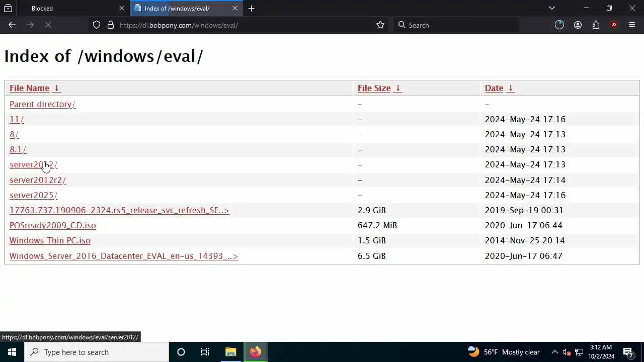The image size is (644, 362).
Task: Open the notification center icon
Action: [628, 352]
